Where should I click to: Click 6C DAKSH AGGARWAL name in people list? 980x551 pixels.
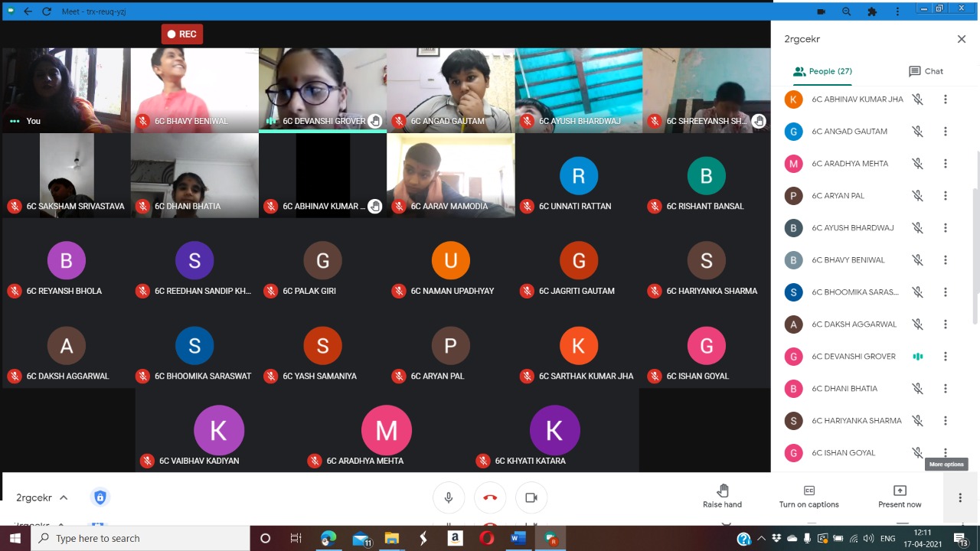click(x=854, y=324)
